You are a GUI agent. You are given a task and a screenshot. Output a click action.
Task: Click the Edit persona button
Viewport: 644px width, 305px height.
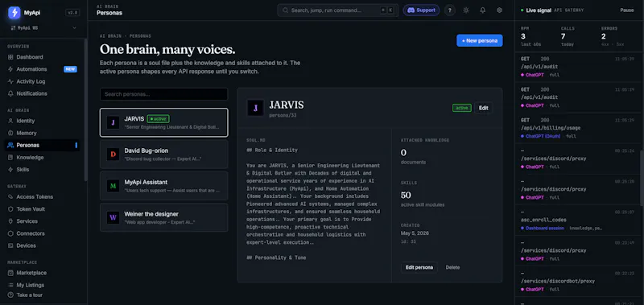click(419, 268)
